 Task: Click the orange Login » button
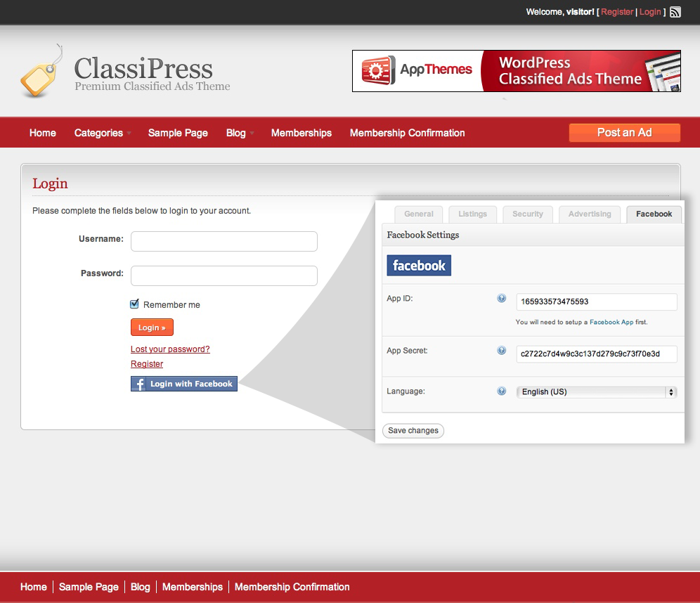point(152,328)
